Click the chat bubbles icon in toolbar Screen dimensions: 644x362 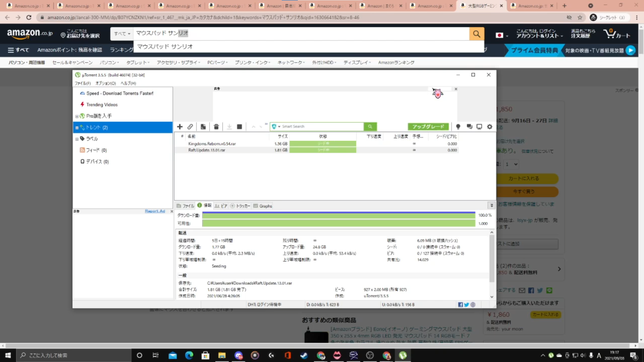(x=469, y=127)
